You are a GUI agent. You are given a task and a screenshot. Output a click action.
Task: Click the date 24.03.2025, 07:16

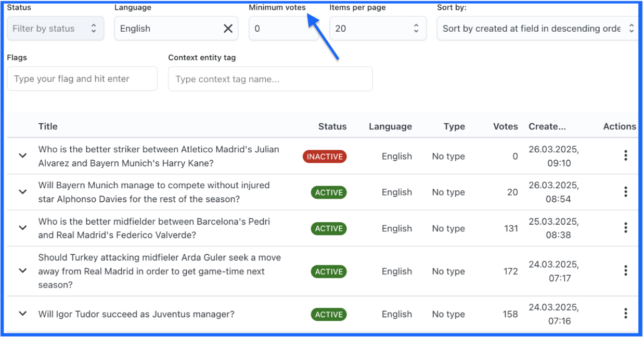pyautogui.click(x=554, y=314)
